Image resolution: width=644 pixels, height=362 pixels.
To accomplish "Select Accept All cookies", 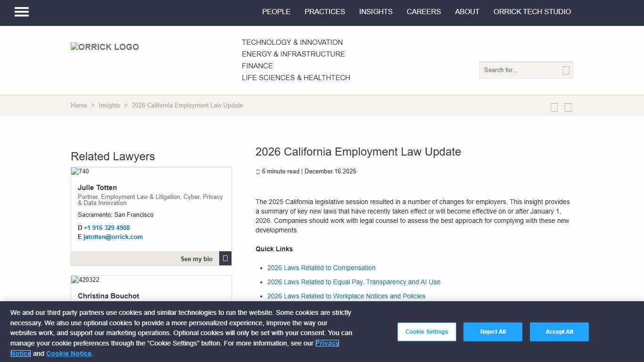I will click(x=559, y=331).
